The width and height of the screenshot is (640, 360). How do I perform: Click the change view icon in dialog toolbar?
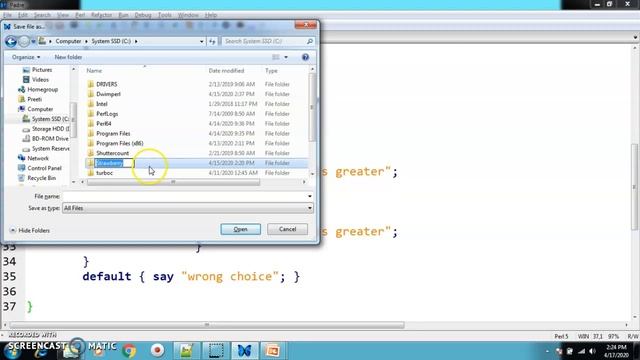[x=276, y=57]
